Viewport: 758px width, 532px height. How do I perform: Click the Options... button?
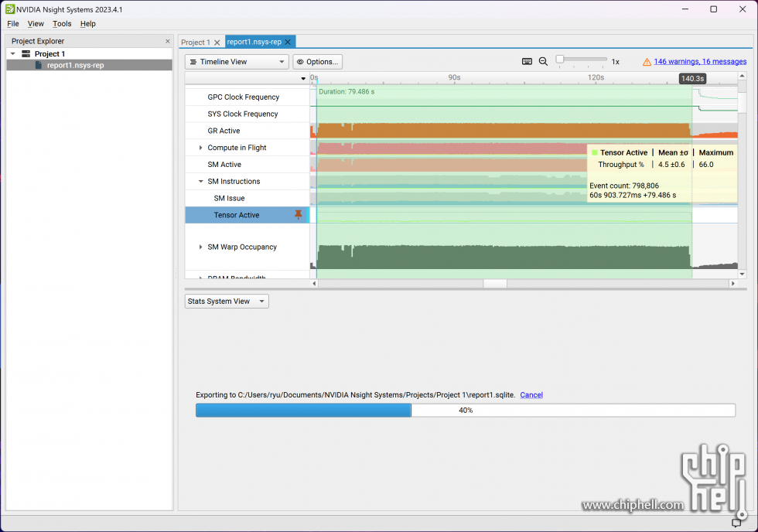pyautogui.click(x=318, y=62)
